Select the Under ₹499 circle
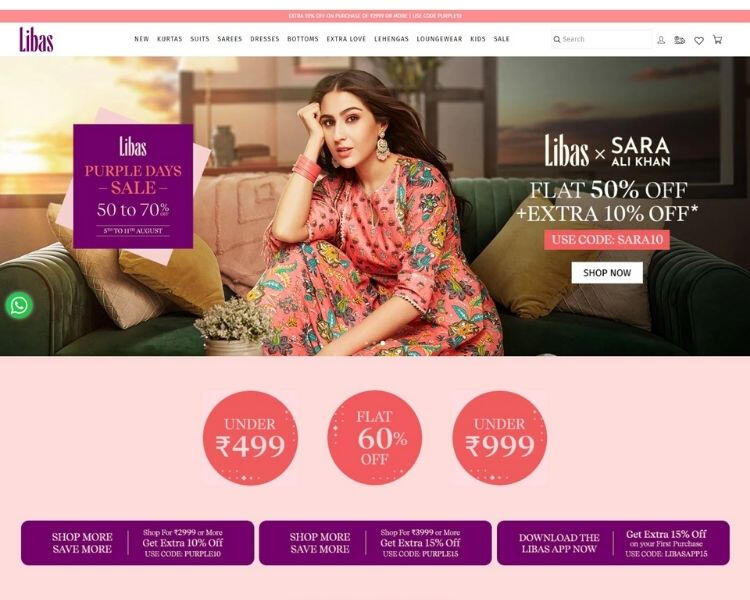This screenshot has height=600, width=750. click(x=250, y=438)
